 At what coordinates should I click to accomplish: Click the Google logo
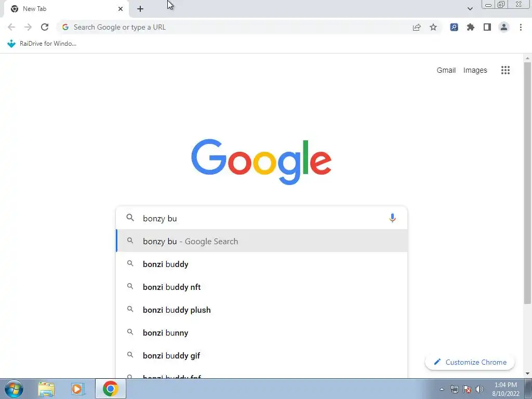click(261, 162)
